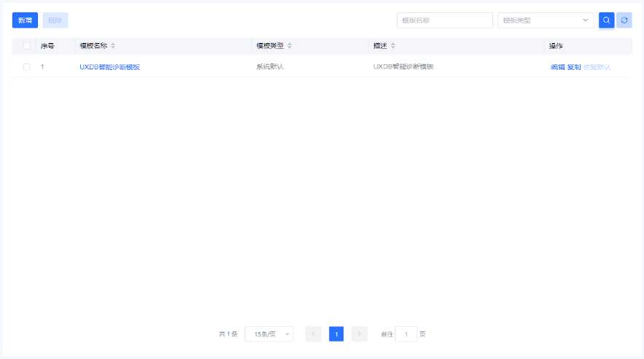Click 恢复默认 for the template row
The width and height of the screenshot is (644, 359).
(x=597, y=67)
